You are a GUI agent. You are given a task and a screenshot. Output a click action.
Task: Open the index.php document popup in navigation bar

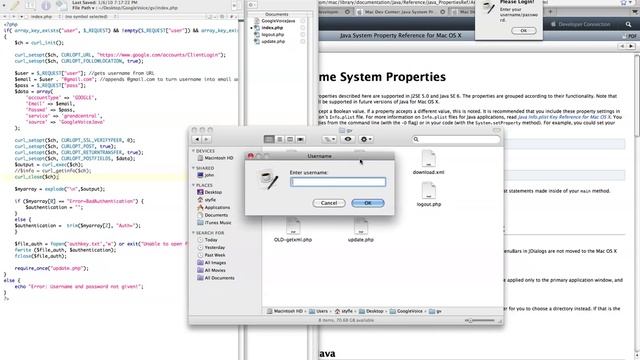(x=40, y=17)
